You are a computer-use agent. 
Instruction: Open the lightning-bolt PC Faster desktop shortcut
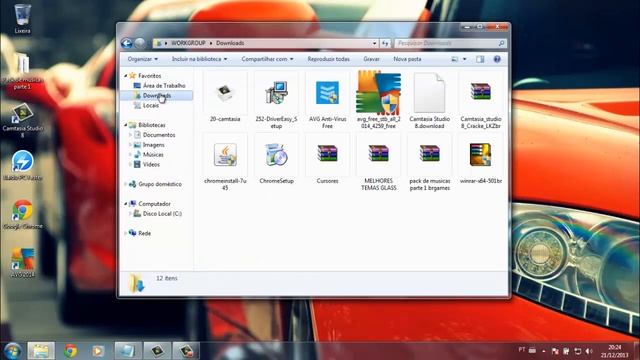pos(22,165)
